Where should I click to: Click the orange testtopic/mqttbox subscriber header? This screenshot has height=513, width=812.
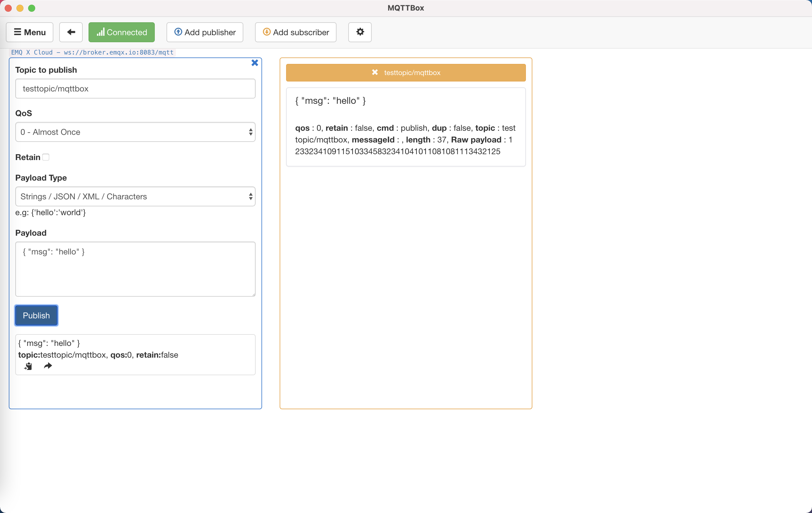pyautogui.click(x=406, y=72)
